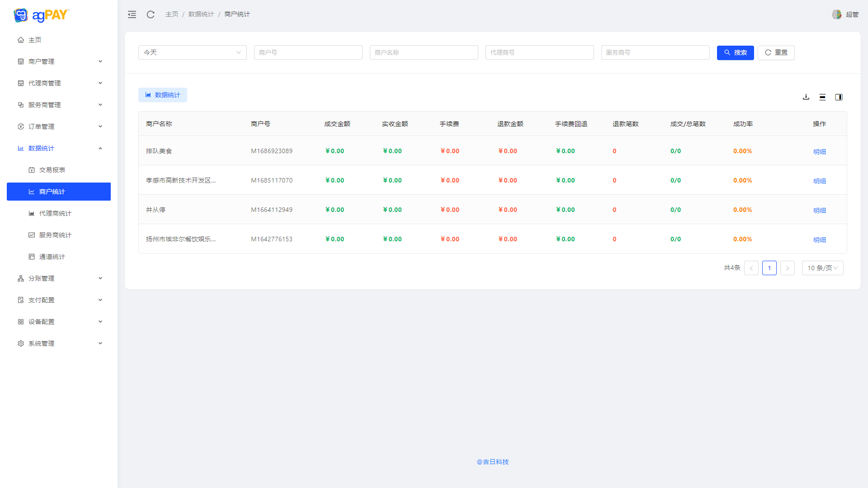Collapse the sidebar menu fold icon

[132, 14]
